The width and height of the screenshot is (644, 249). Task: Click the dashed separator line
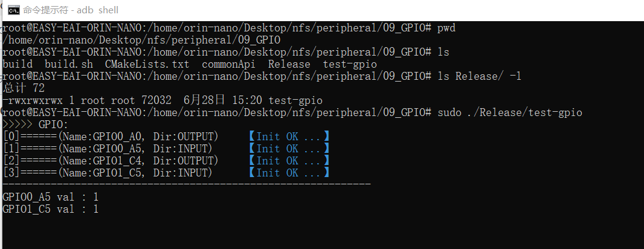point(186,184)
